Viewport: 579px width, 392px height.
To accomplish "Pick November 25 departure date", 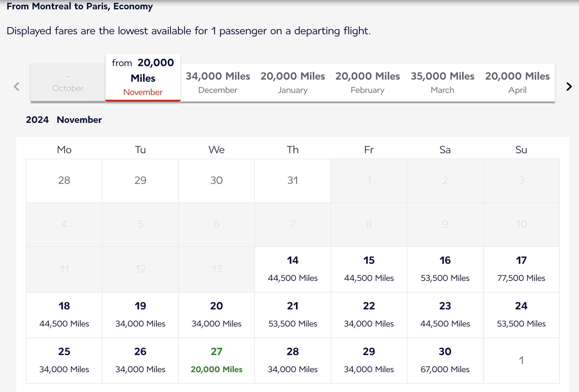I will click(64, 360).
